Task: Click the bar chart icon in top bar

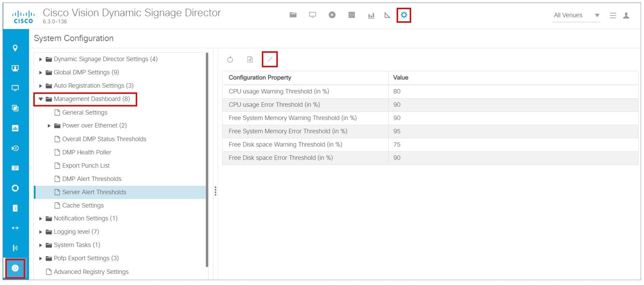Action: 371,15
